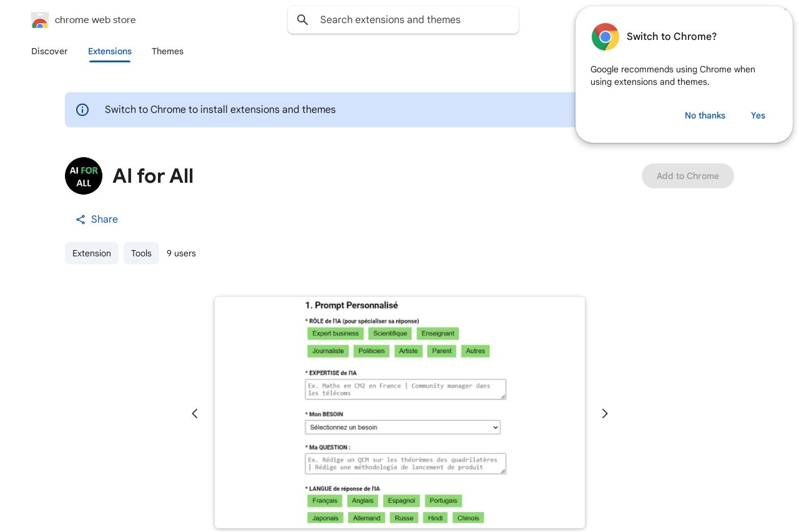The width and height of the screenshot is (799, 532).
Task: Click 'Japonais' language tag in the screenshot
Action: tap(325, 518)
